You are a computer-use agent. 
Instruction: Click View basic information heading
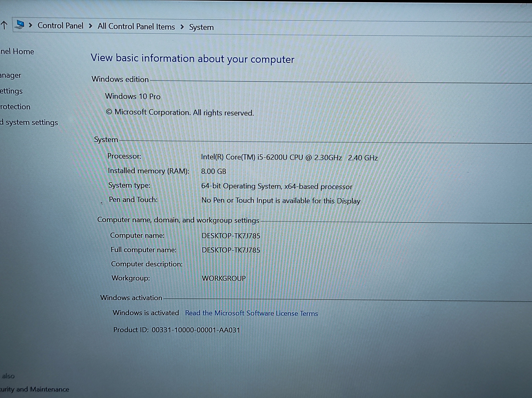(192, 59)
